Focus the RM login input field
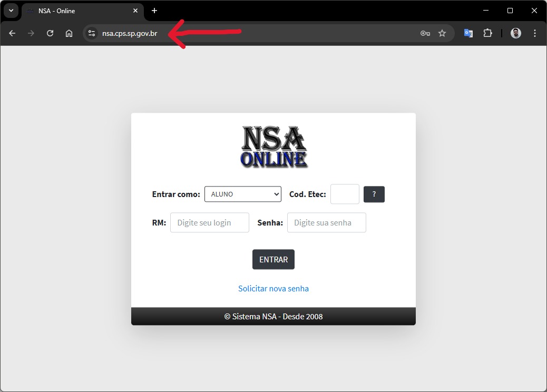Screen dimensions: 547x392 click(209, 222)
